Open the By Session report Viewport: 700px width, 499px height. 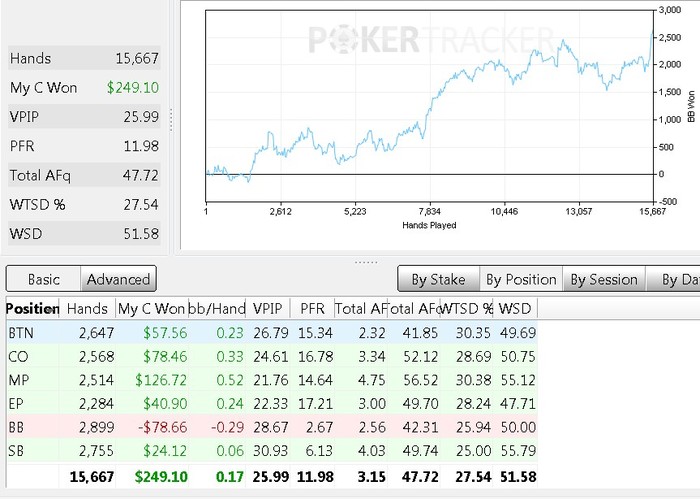[604, 279]
